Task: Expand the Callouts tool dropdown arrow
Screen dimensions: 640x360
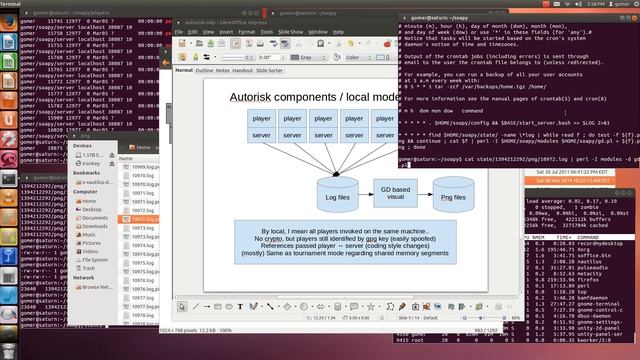Action: [x=362, y=307]
